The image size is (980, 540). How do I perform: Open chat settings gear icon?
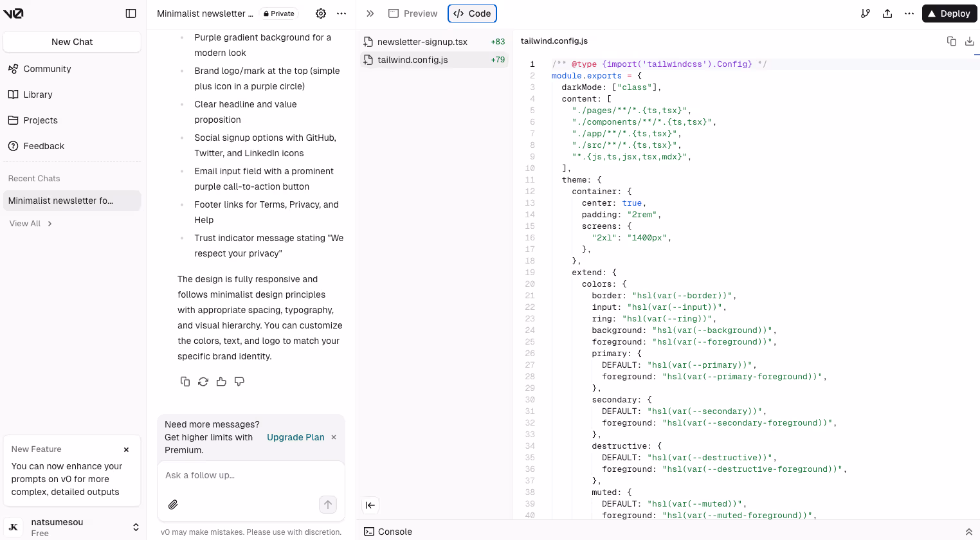pos(321,14)
